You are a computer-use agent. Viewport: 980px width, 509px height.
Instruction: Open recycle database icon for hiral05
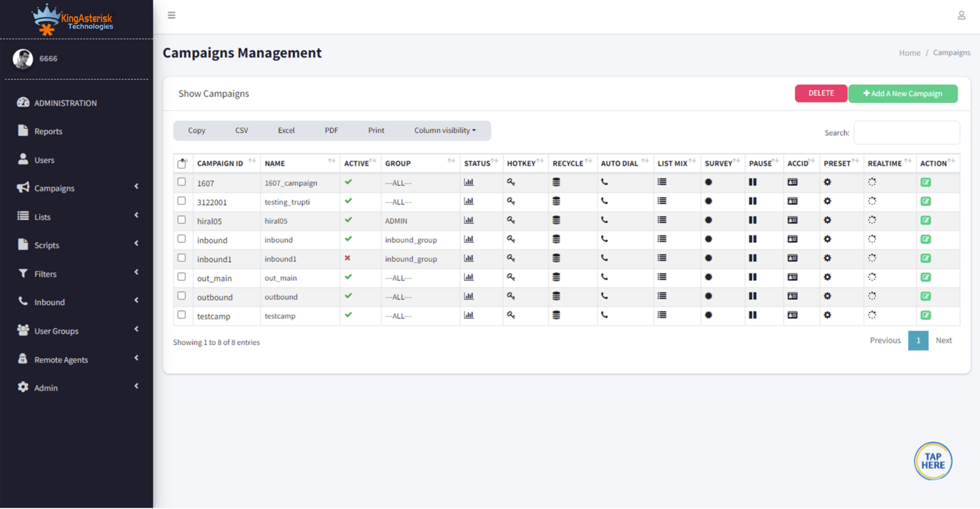[x=556, y=220]
